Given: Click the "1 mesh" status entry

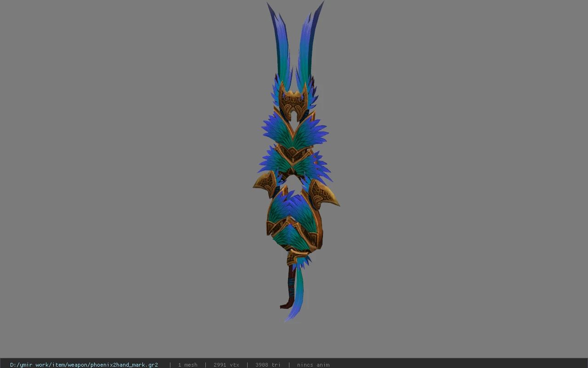Looking at the screenshot, I should (187, 365).
